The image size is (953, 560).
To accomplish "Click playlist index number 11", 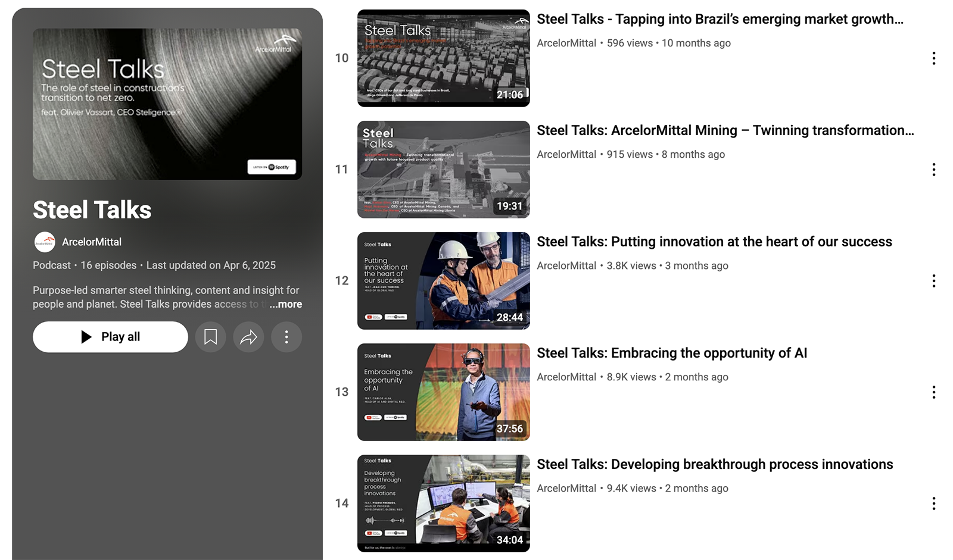I will 342,170.
